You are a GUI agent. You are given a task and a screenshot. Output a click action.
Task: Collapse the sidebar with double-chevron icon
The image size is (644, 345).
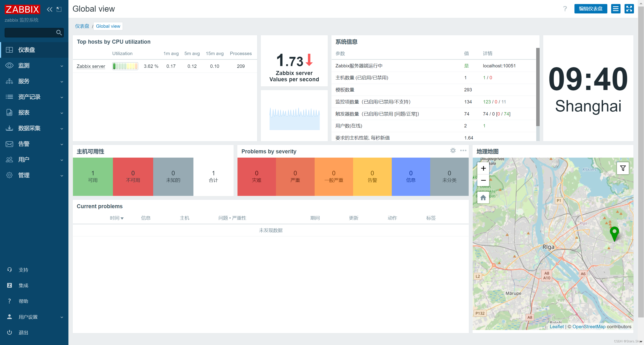tap(49, 9)
